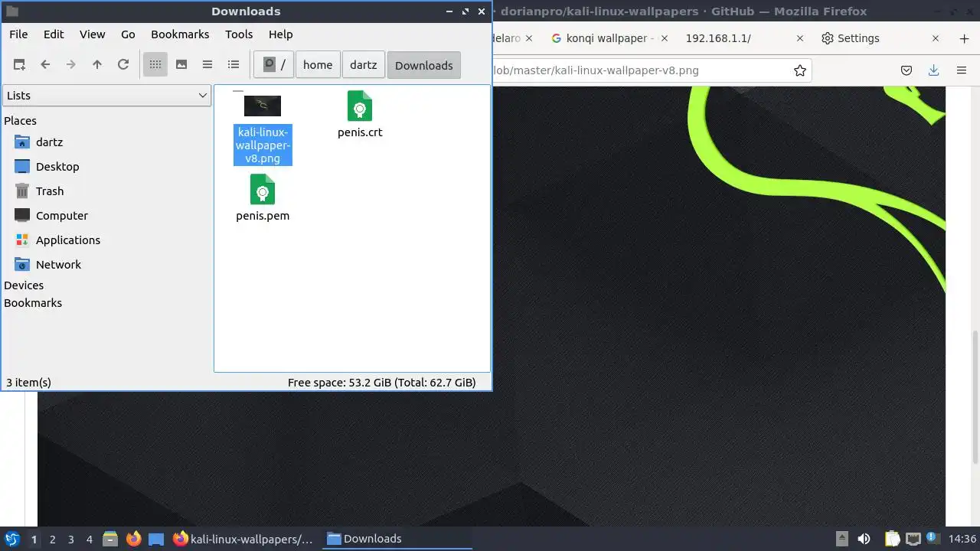Switch to workspace 4
Image resolution: width=980 pixels, height=551 pixels.
tap(89, 539)
